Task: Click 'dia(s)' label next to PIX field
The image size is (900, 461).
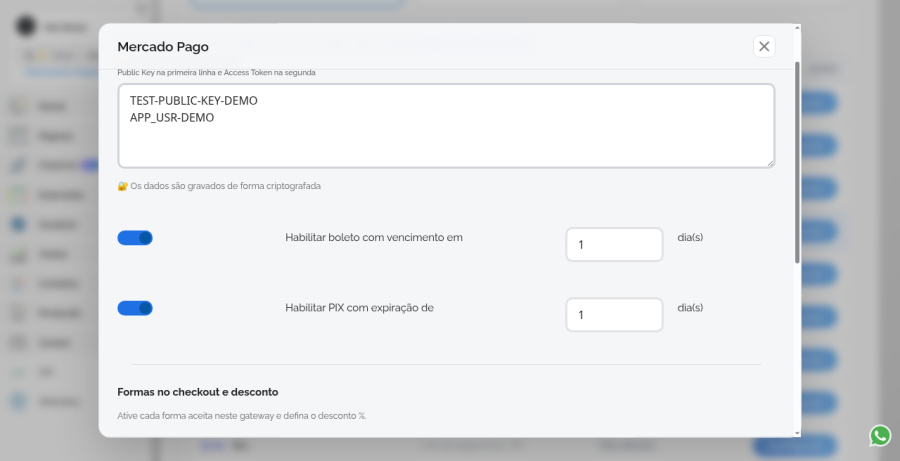Action: 690,308
